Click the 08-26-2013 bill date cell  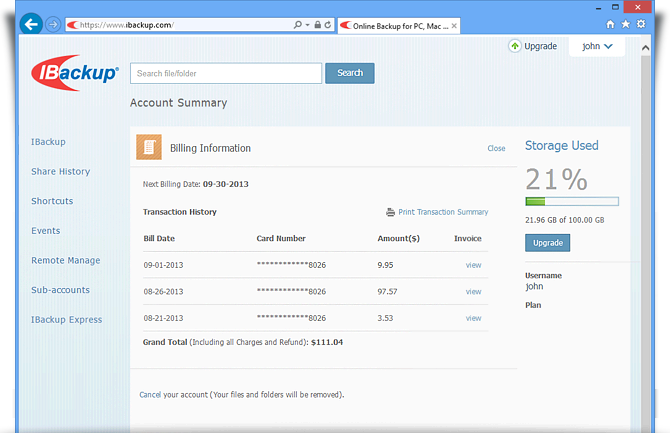[163, 292]
